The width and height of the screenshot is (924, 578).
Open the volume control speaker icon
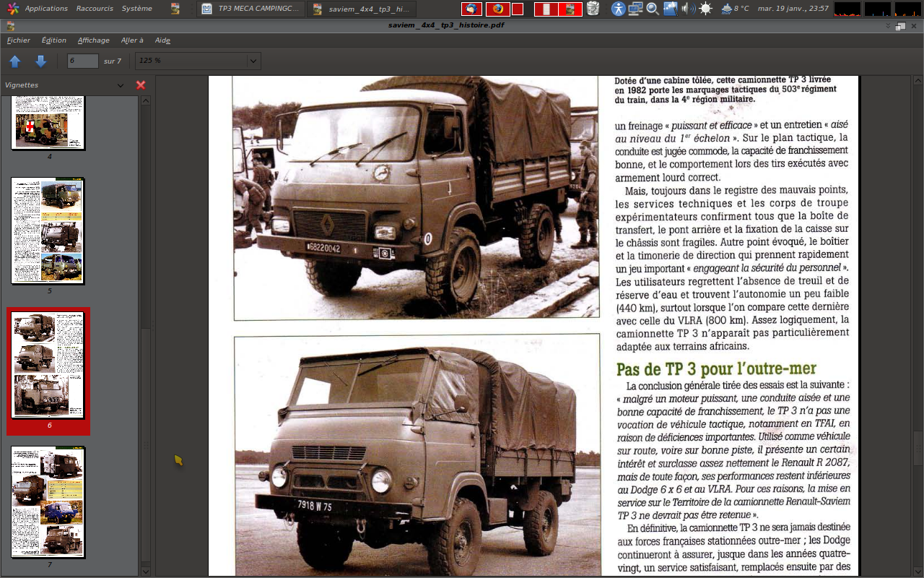(x=688, y=9)
